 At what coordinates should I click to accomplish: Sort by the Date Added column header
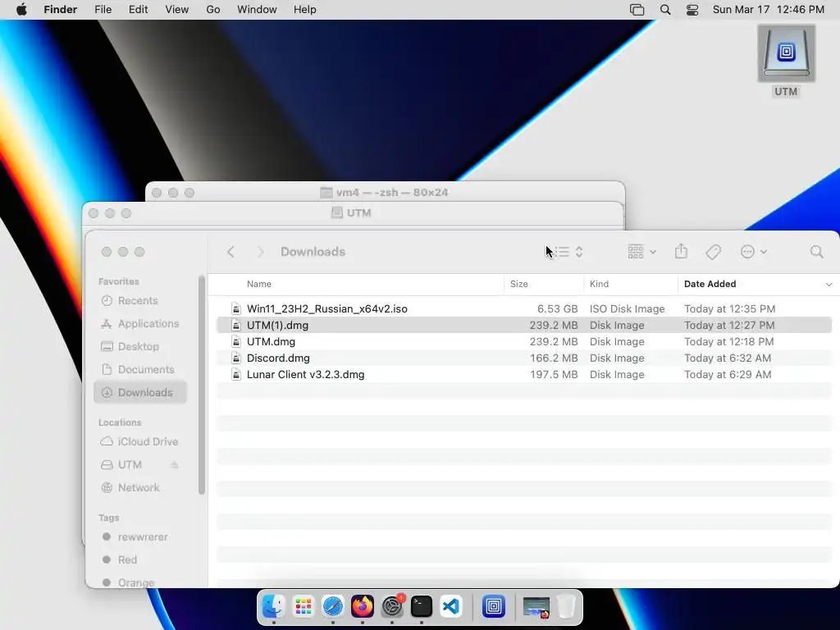[710, 284]
